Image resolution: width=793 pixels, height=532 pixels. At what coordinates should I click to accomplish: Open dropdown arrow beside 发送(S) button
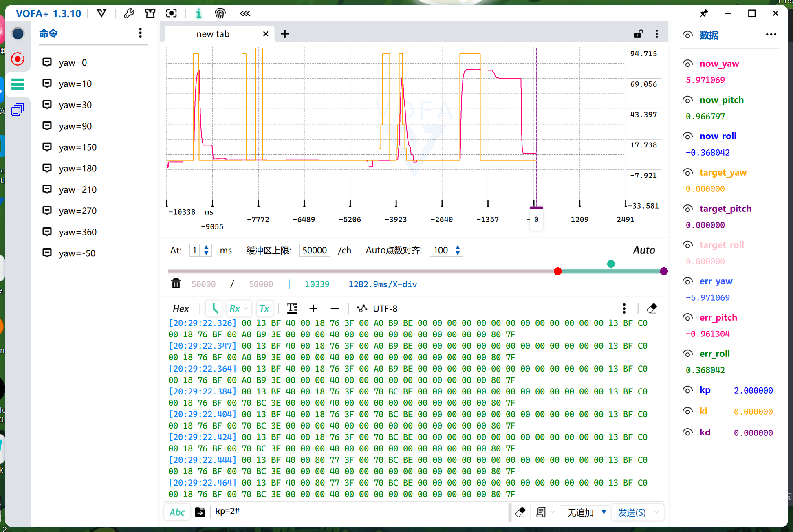656,512
